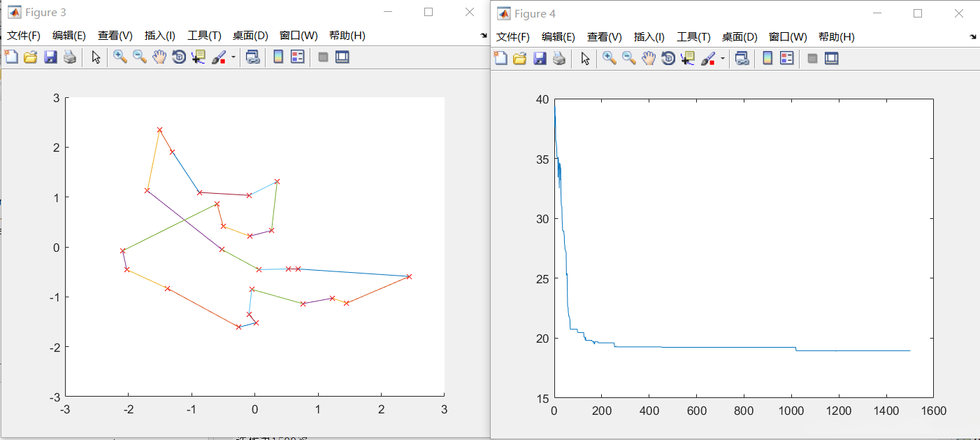This screenshot has width=980, height=440.
Task: Open brush color dropdown arrow in Figure 4
Action: 723,59
